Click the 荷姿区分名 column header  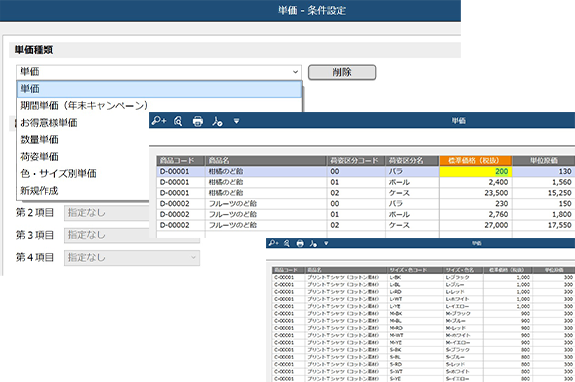tap(412, 161)
